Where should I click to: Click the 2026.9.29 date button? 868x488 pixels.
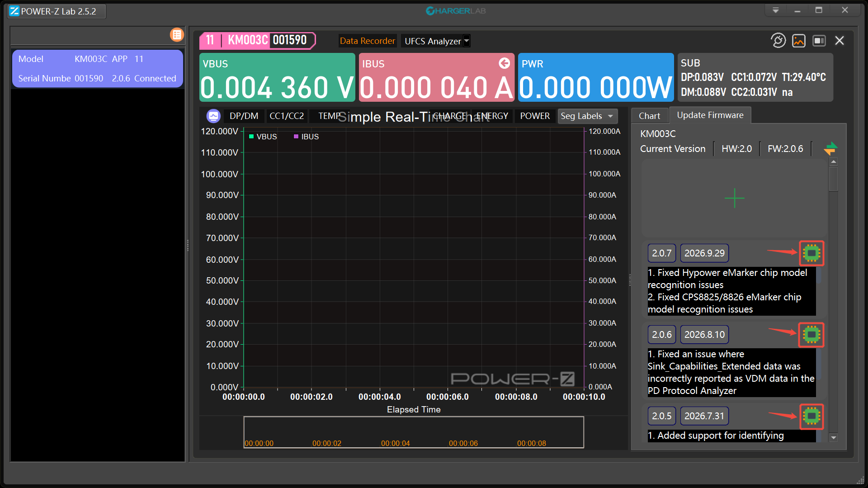point(704,253)
